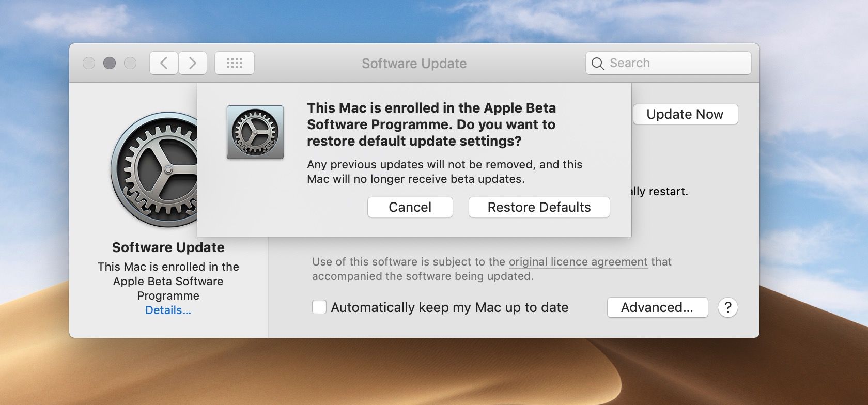Click 'accompanied the software being updated.' text
The width and height of the screenshot is (868, 405).
(x=423, y=276)
